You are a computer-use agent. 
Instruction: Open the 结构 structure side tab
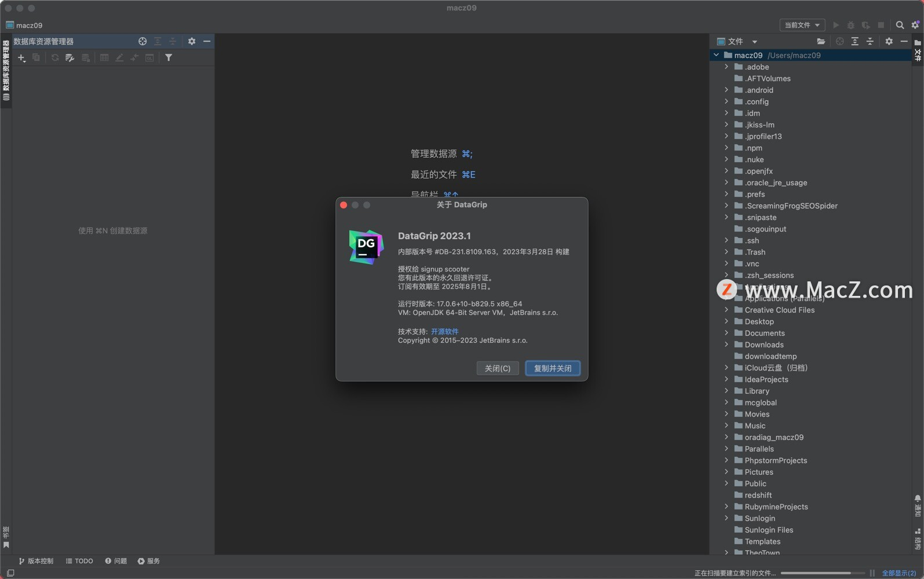(918, 538)
